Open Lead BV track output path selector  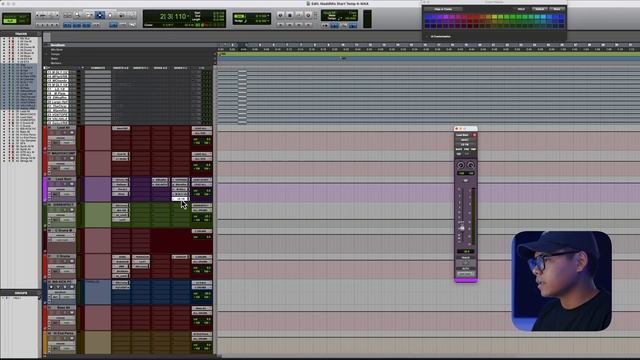[202, 133]
